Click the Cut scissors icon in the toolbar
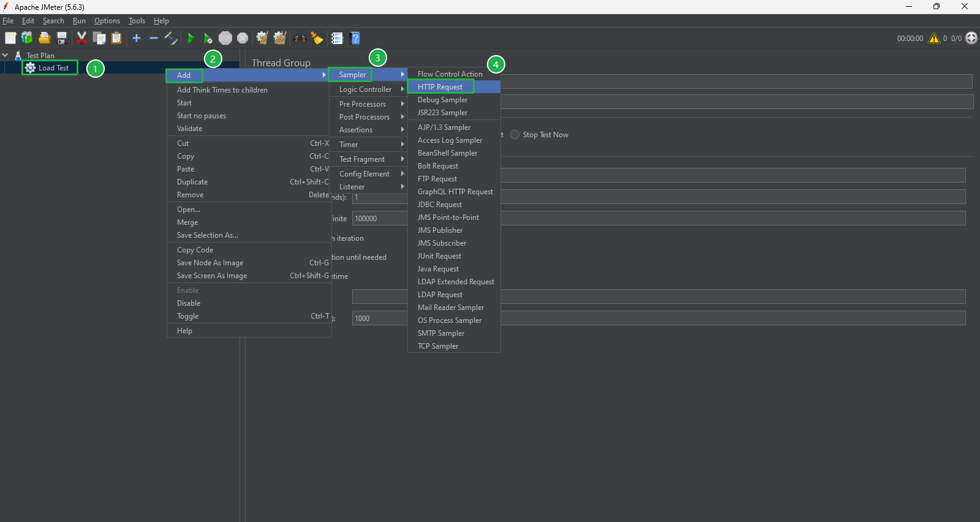The image size is (980, 522). coord(81,38)
